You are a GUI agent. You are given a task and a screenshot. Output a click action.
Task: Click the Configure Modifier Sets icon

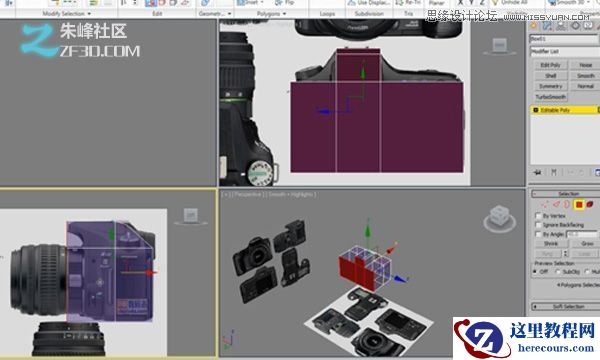[597, 173]
